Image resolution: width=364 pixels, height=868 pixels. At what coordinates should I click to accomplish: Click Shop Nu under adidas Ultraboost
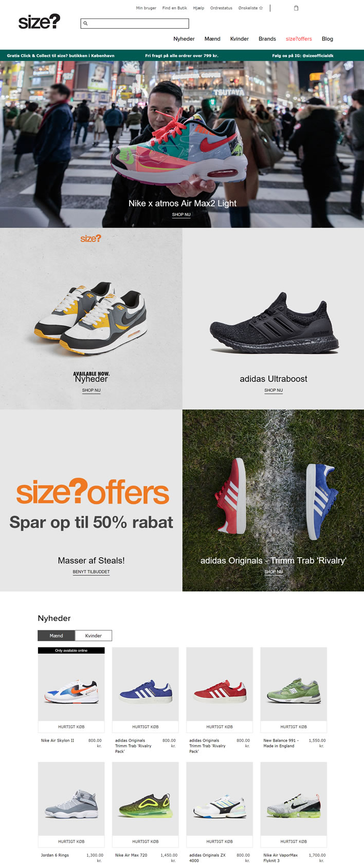point(274,390)
